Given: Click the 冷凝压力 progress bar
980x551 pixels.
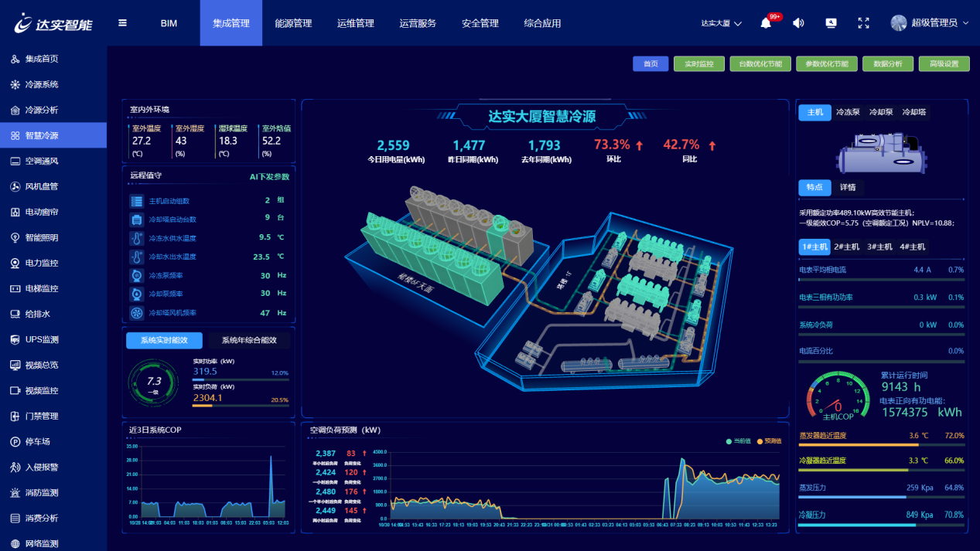Looking at the screenshot, I should 882,525.
